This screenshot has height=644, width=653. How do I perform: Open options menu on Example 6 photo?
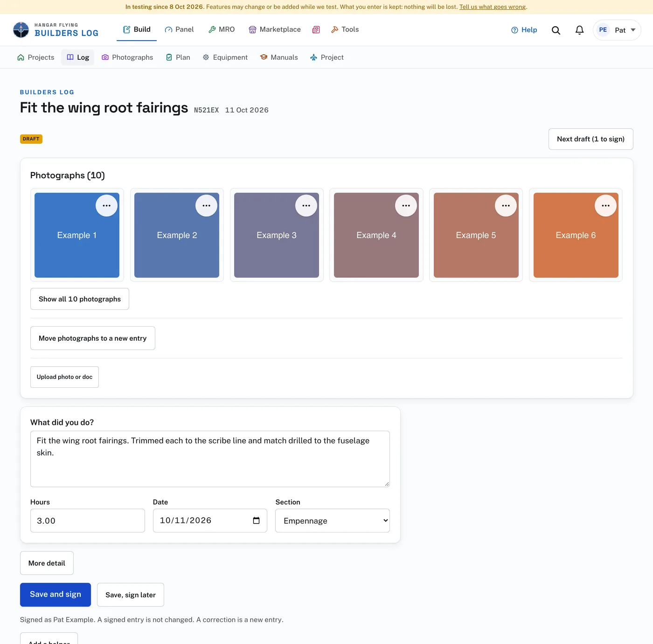[x=605, y=206]
